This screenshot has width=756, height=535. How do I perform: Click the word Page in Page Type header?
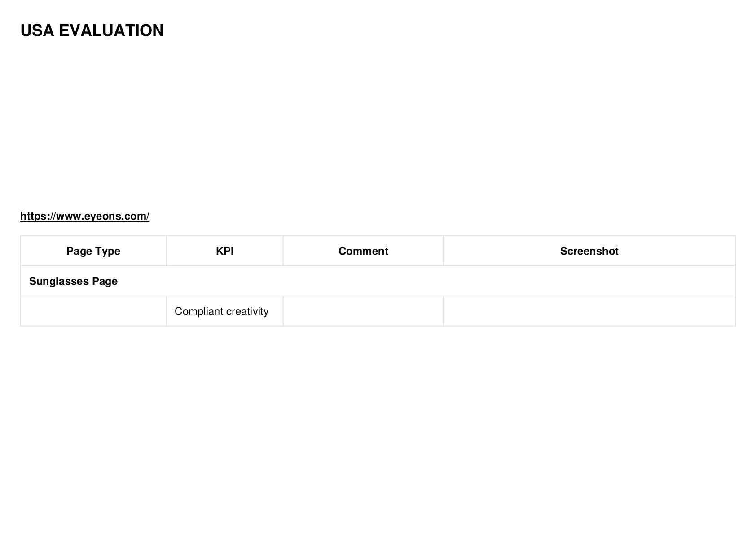(79, 251)
